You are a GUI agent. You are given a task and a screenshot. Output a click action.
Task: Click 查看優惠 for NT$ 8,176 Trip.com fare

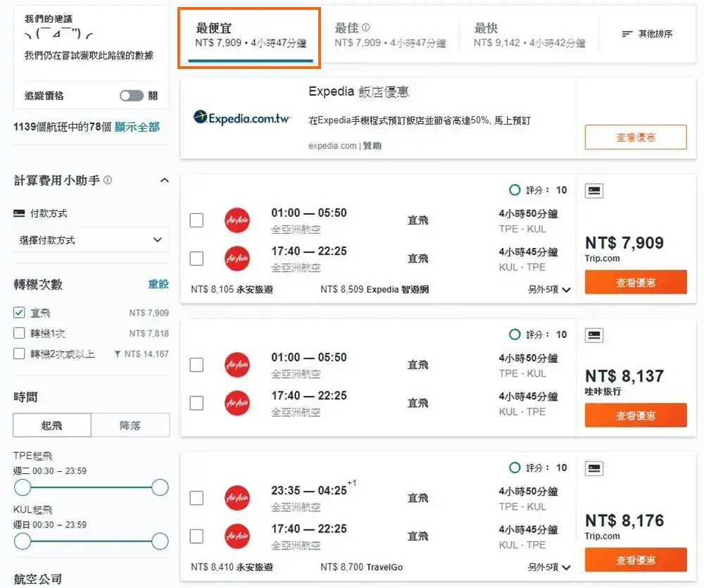point(635,560)
